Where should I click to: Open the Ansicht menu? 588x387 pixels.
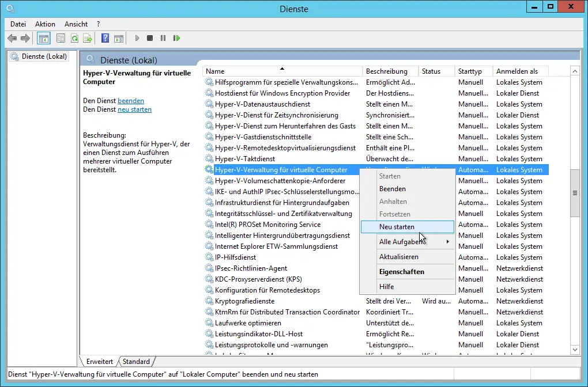click(x=76, y=24)
